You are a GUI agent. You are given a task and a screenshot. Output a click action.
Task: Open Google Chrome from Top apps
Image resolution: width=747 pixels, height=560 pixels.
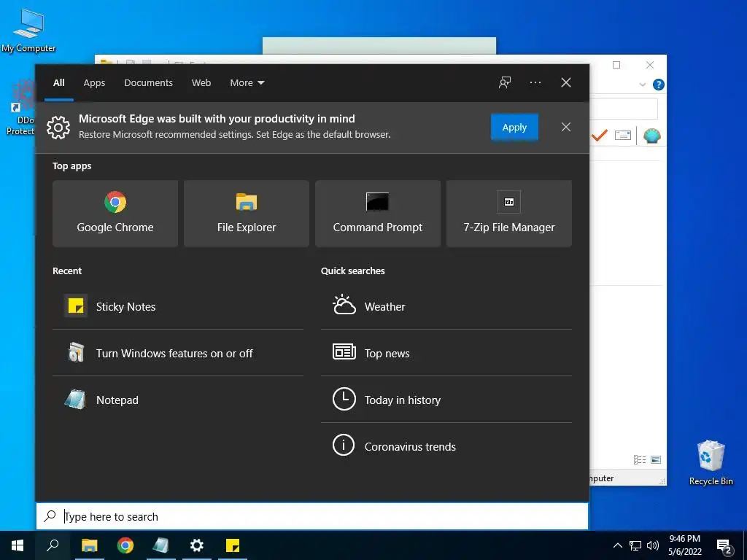pos(115,214)
